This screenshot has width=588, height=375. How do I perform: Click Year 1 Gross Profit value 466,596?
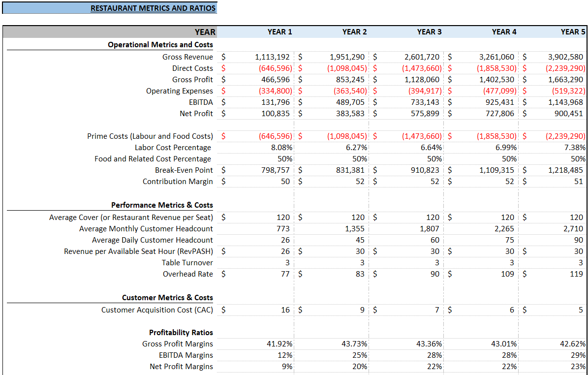(275, 80)
